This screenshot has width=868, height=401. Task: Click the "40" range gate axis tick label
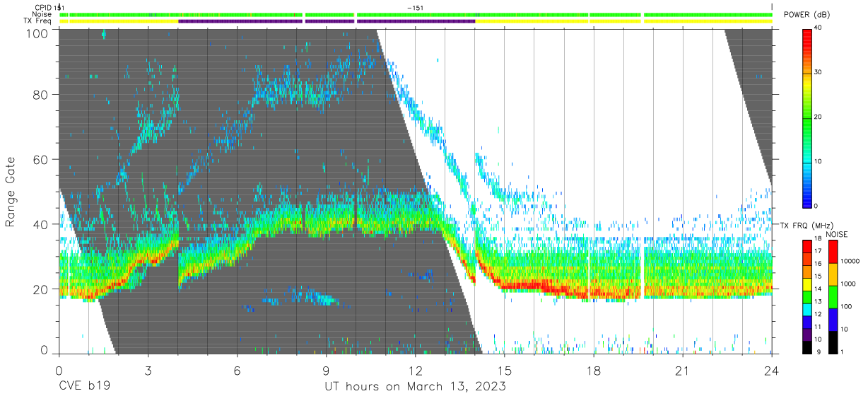(42, 224)
